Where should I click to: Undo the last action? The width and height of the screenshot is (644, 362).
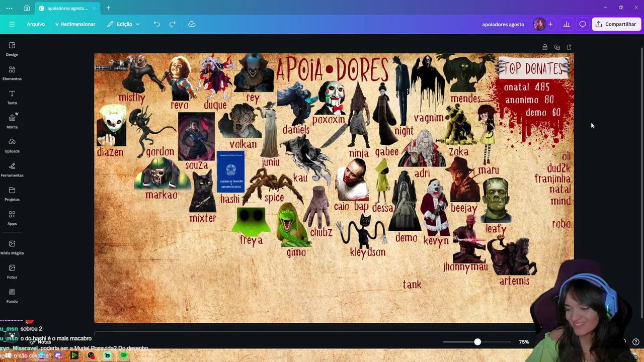[x=157, y=24]
